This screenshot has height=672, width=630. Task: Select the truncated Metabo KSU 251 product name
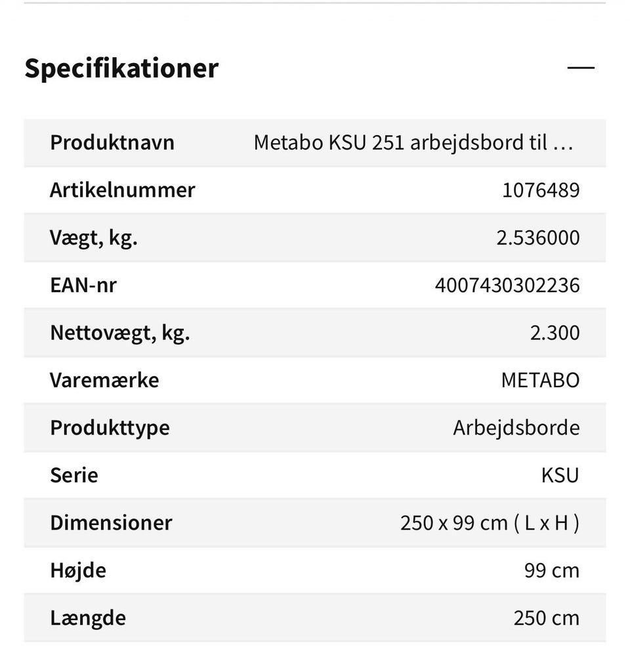point(413,142)
